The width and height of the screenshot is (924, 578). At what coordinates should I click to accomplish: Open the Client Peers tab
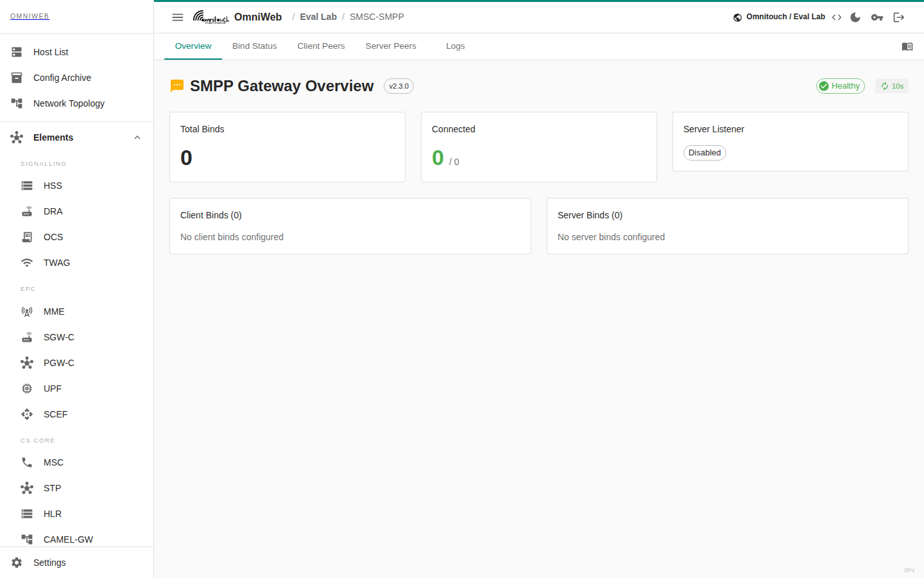point(321,46)
